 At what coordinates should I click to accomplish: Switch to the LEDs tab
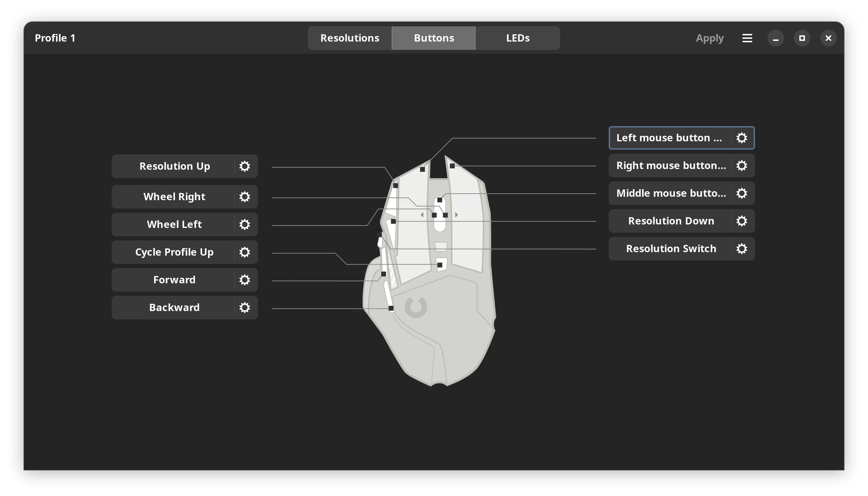pos(518,38)
